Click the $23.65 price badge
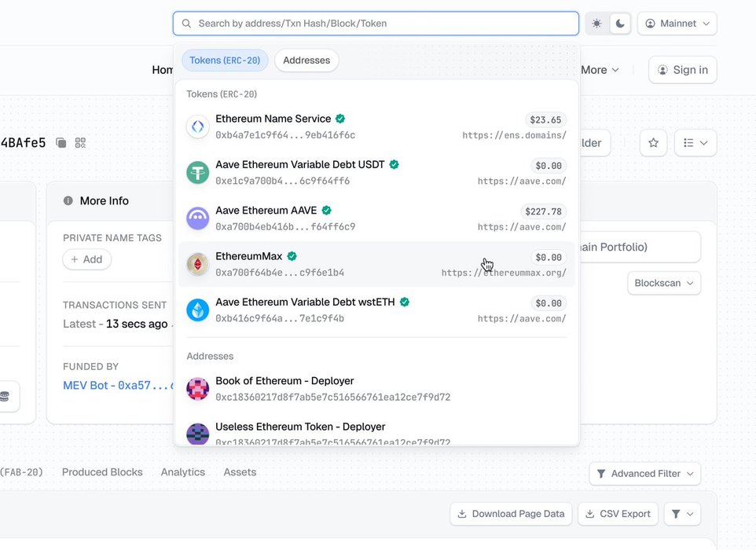This screenshot has height=550, width=756. point(545,120)
